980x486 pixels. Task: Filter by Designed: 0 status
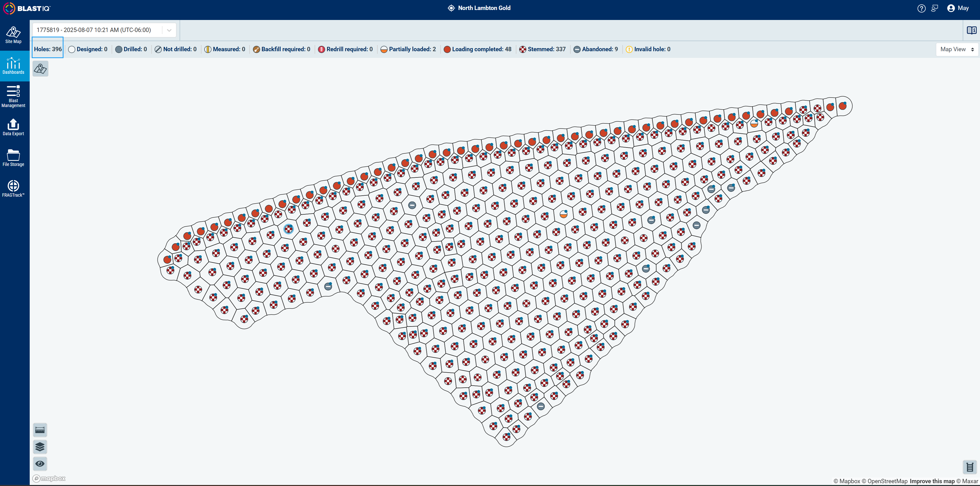tap(88, 49)
